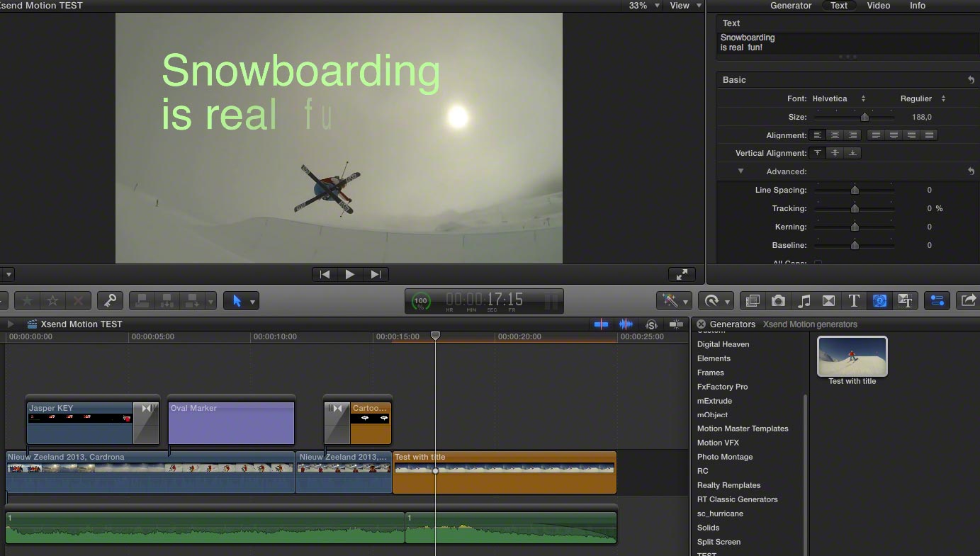Toggle solo for selected clips
The image size is (980, 556).
coord(651,324)
